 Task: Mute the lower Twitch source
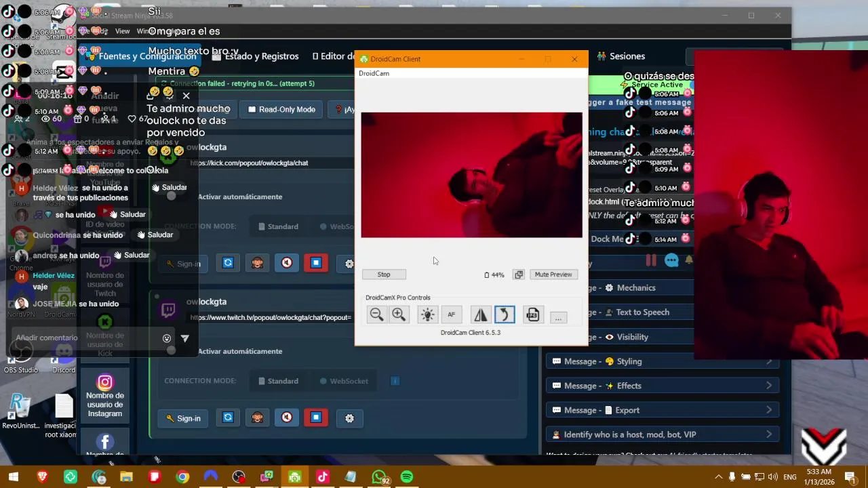(287, 418)
